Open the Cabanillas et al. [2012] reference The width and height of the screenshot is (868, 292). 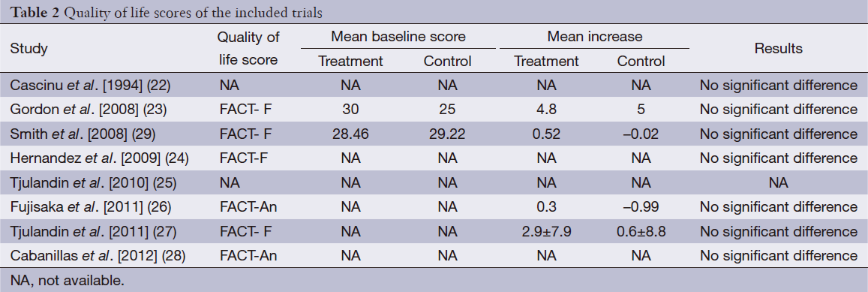(x=98, y=256)
